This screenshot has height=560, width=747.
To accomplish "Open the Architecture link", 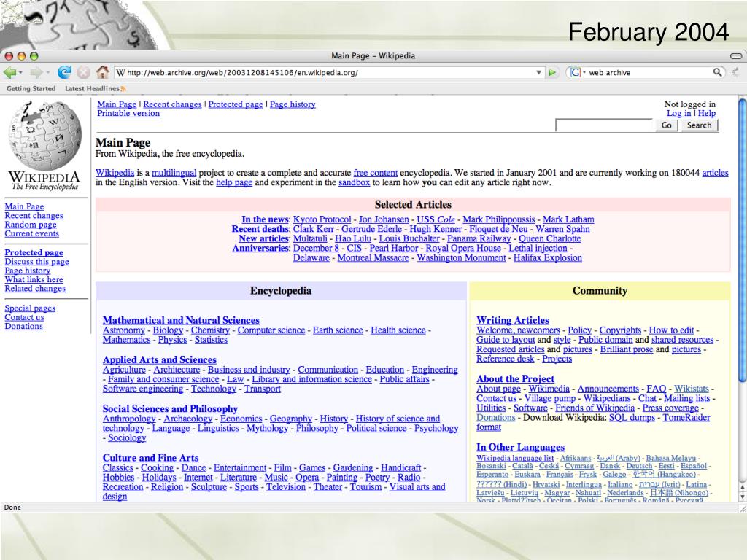I will [x=177, y=370].
